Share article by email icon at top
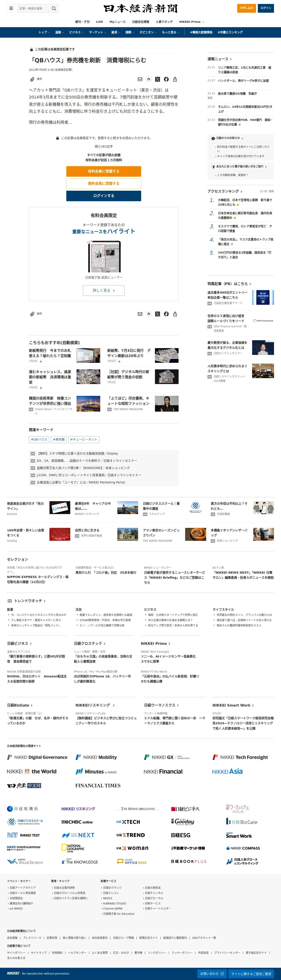281x980 pixels. coord(140,79)
